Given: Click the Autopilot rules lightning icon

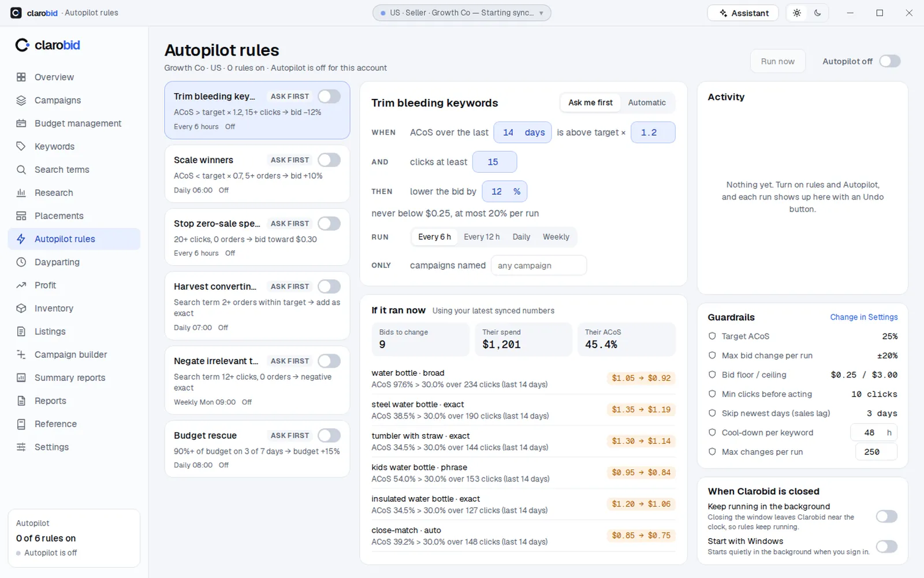Looking at the screenshot, I should 21,239.
